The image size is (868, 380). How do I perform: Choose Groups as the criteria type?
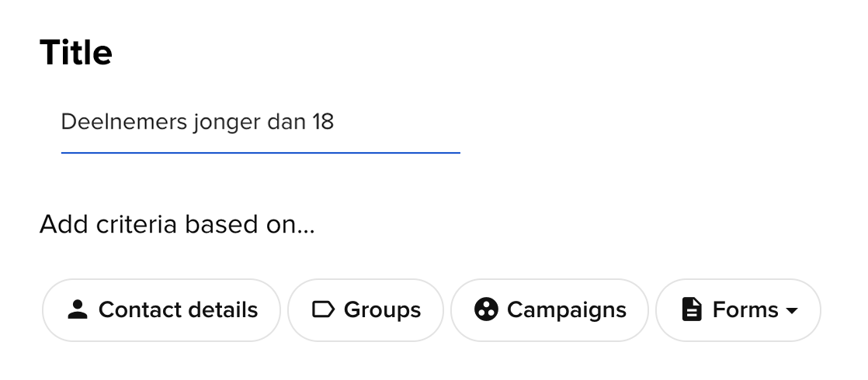click(x=366, y=310)
